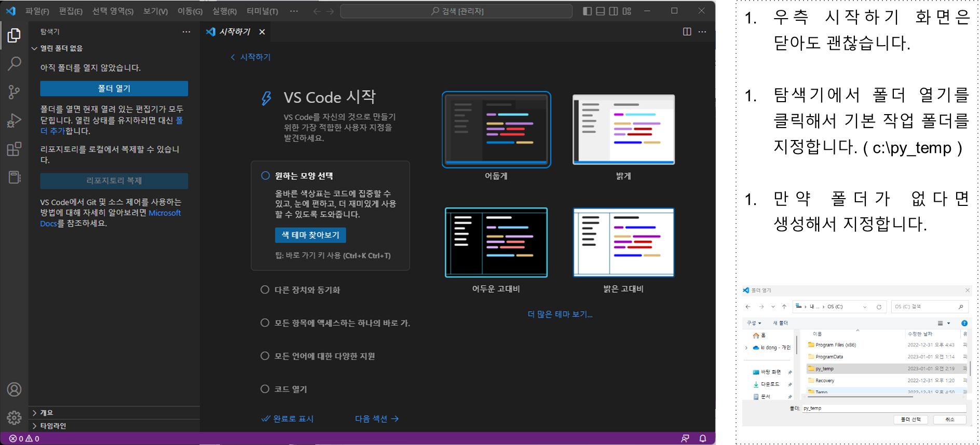Expand ki dong - 개인 tree node
The height and width of the screenshot is (445, 980).
[746, 347]
